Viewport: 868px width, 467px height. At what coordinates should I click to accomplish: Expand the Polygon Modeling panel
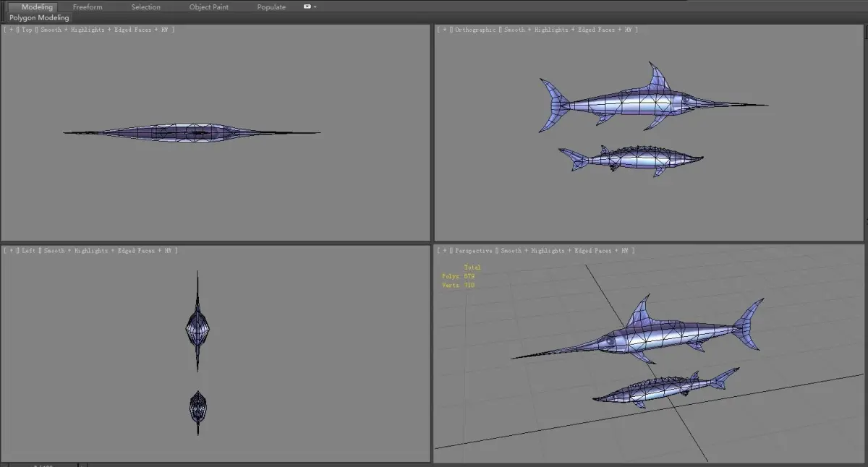coord(39,17)
